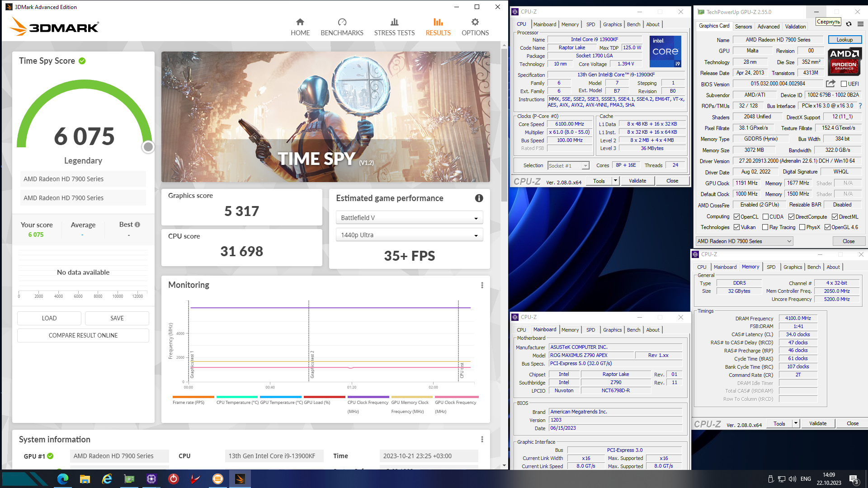The width and height of the screenshot is (868, 488).
Task: Toggle the CUDA checkbox in GPU-Z
Action: coord(765,217)
